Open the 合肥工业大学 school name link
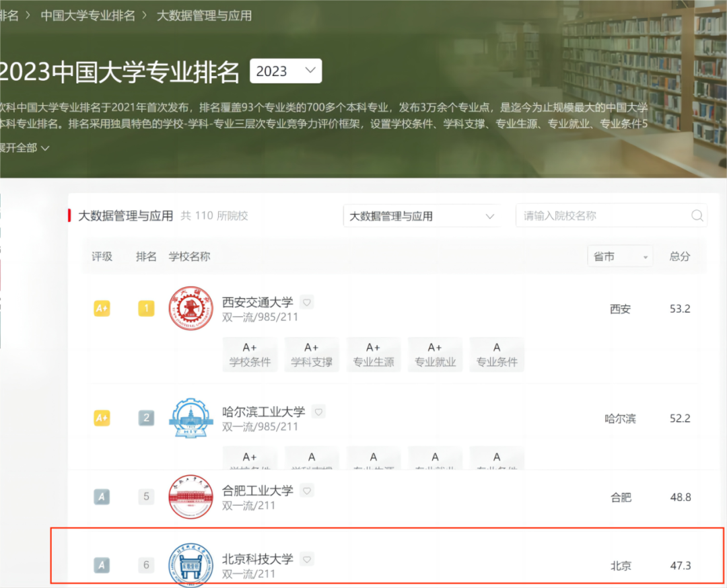Image resolution: width=727 pixels, height=588 pixels. coord(258,490)
